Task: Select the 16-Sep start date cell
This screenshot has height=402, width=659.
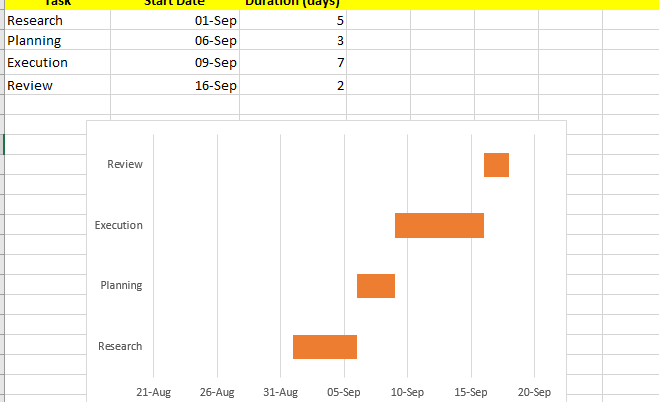Action: pos(175,85)
